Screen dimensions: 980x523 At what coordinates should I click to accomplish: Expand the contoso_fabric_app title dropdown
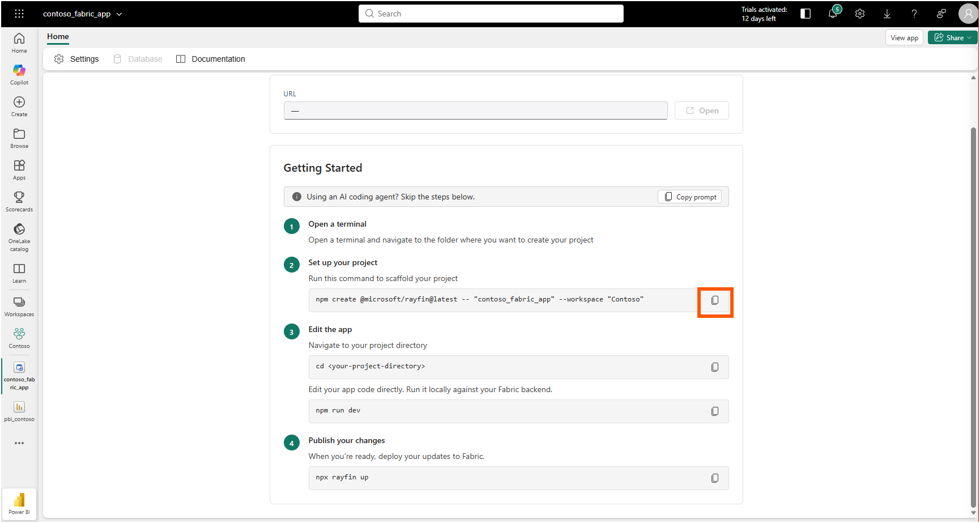[119, 14]
